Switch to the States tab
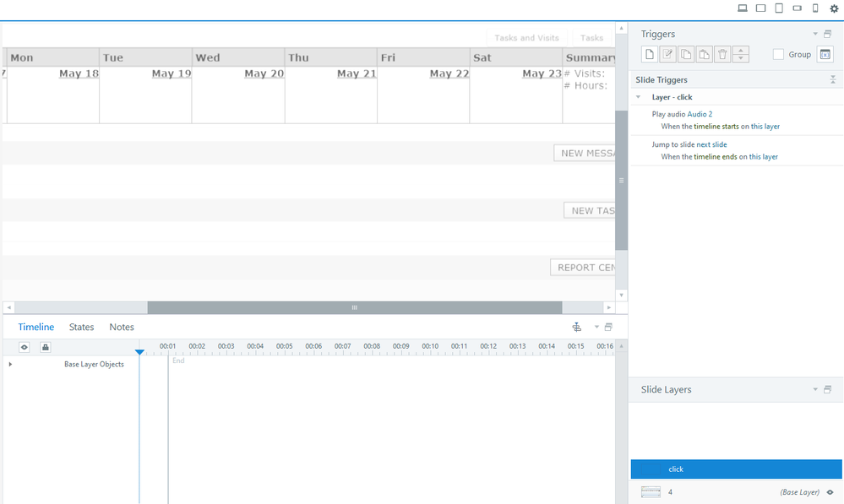 [x=81, y=327]
